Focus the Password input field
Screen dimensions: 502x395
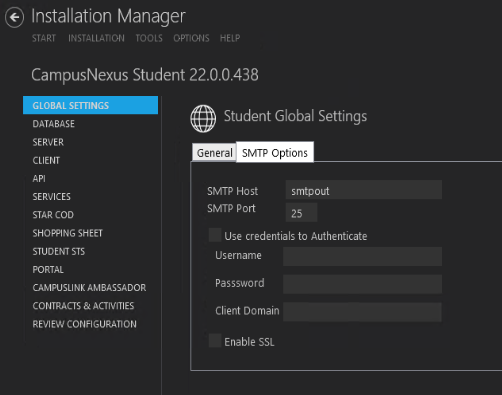(x=362, y=284)
